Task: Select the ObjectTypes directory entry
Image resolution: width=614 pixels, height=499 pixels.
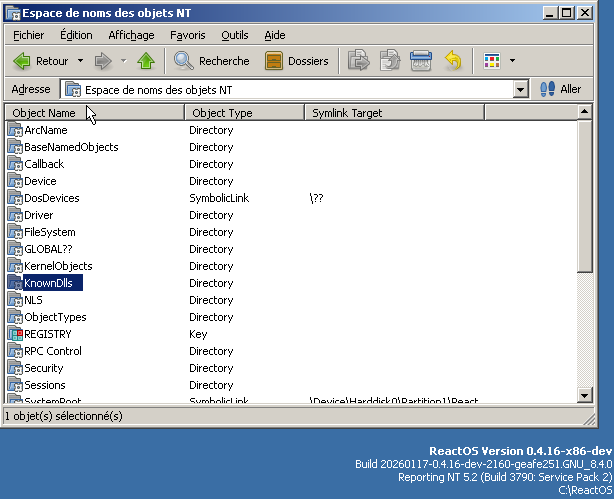Action: pos(55,317)
